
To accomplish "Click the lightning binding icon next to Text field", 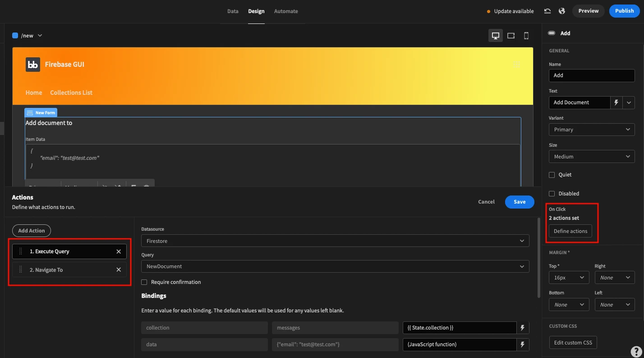I will (616, 102).
